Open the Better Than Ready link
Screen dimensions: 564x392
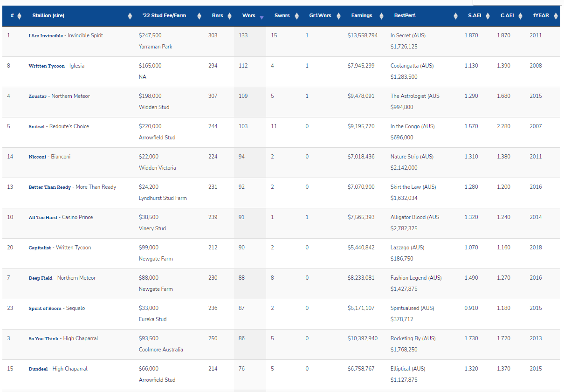(49, 187)
